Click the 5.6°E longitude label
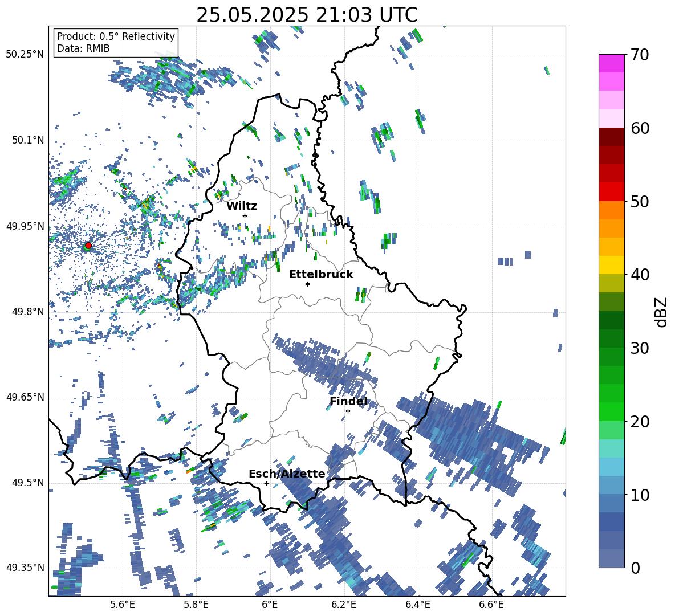The image size is (675, 616). pyautogui.click(x=123, y=605)
